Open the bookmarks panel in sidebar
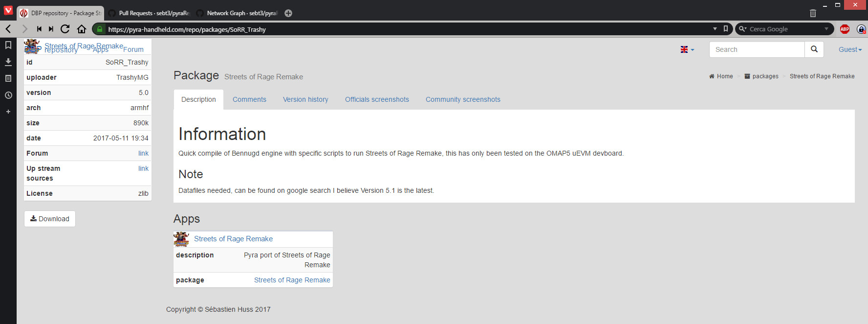Screen dimensions: 868x324 pyautogui.click(x=8, y=45)
